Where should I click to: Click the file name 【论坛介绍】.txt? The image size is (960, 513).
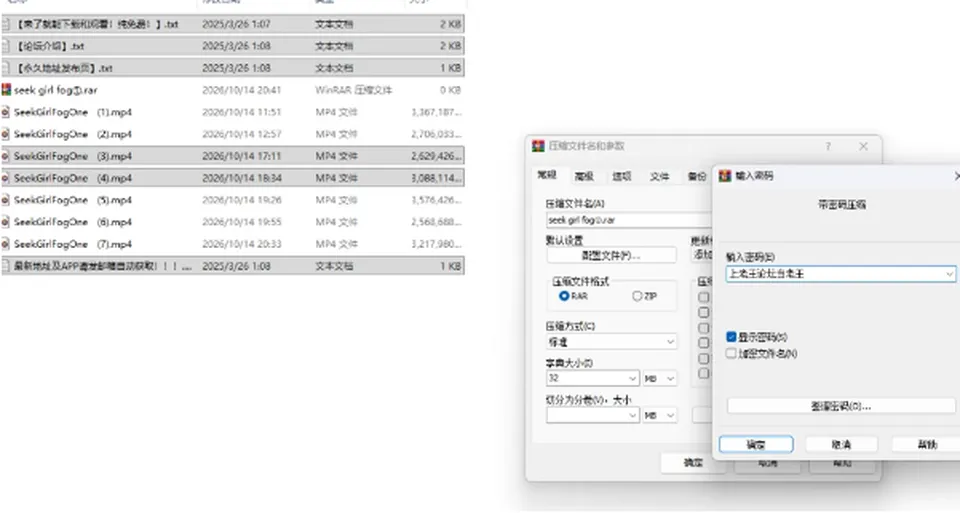[x=50, y=46]
